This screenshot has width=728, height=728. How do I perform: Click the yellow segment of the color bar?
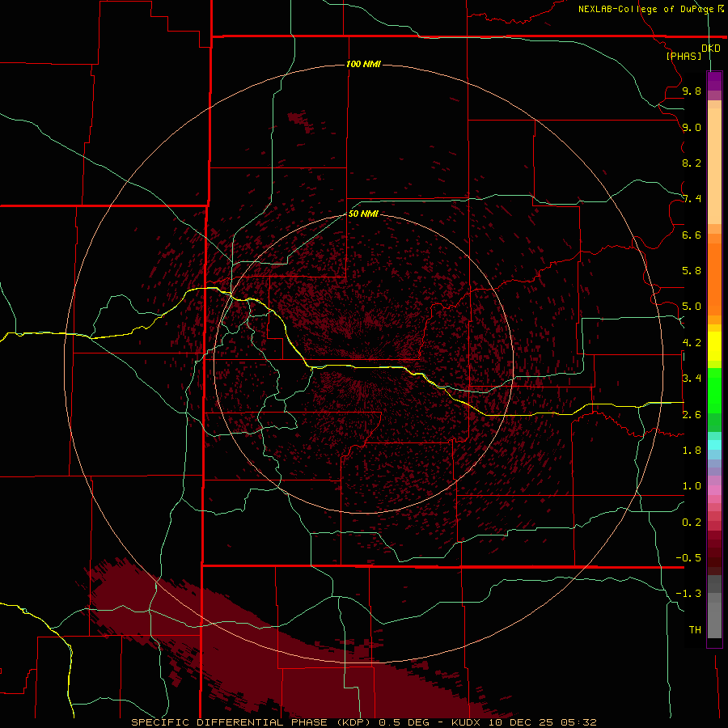click(714, 346)
